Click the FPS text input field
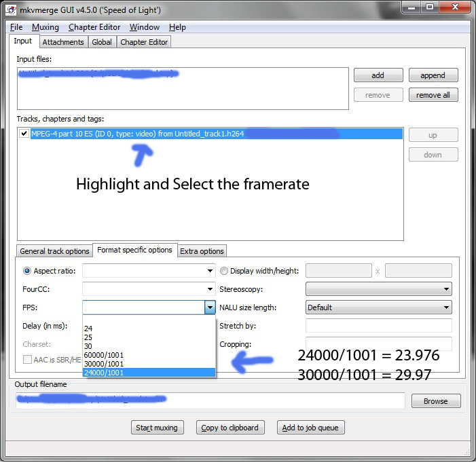 click(144, 307)
